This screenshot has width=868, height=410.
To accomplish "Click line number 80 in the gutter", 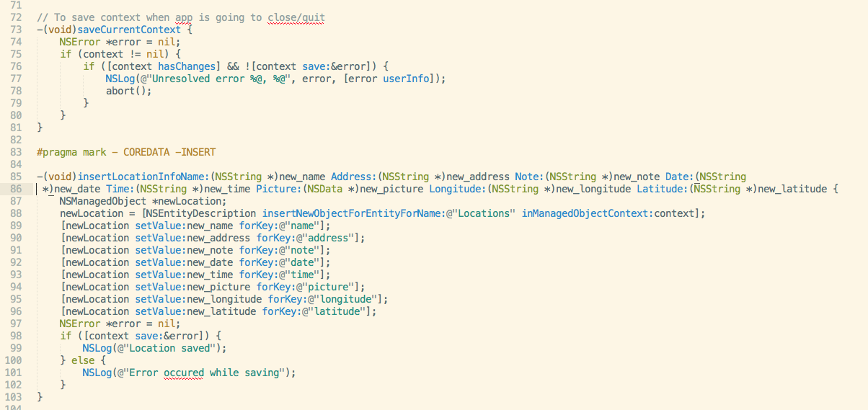I will click(x=17, y=115).
